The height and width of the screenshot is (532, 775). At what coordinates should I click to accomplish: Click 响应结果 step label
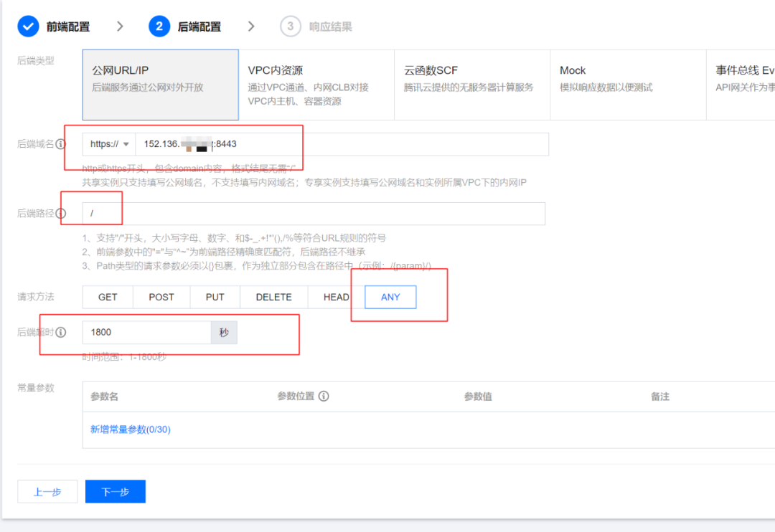click(331, 27)
